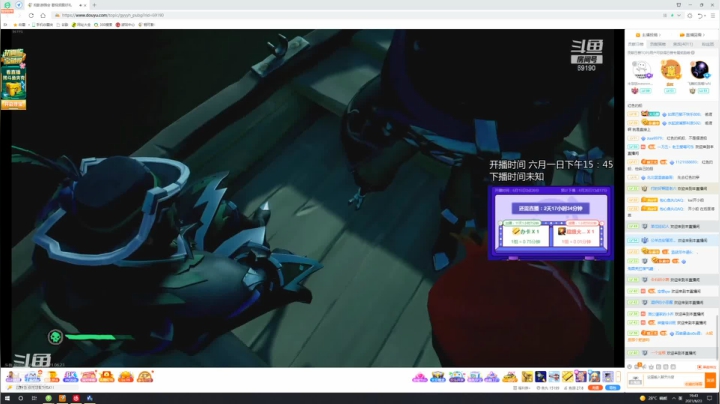Open the red app on taskbar
Viewport: 720px width, 404px height.
pos(76,398)
